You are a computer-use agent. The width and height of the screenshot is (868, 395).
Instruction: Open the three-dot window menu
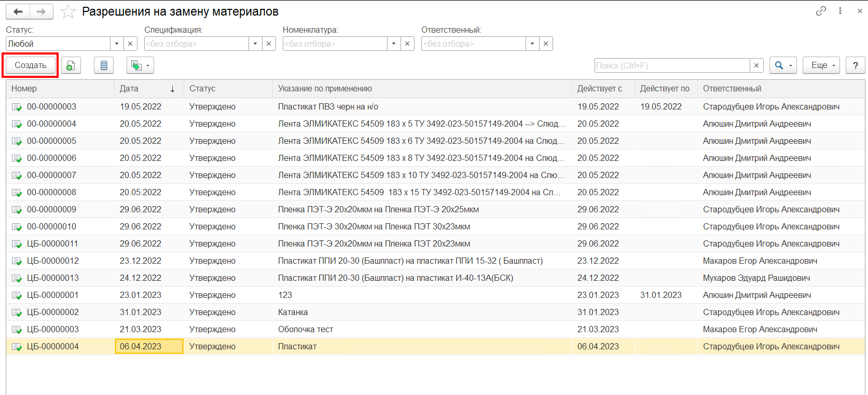[840, 11]
